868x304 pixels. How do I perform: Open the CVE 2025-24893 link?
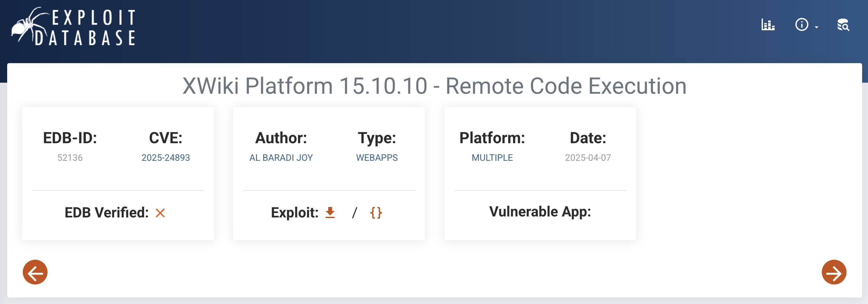coord(166,158)
